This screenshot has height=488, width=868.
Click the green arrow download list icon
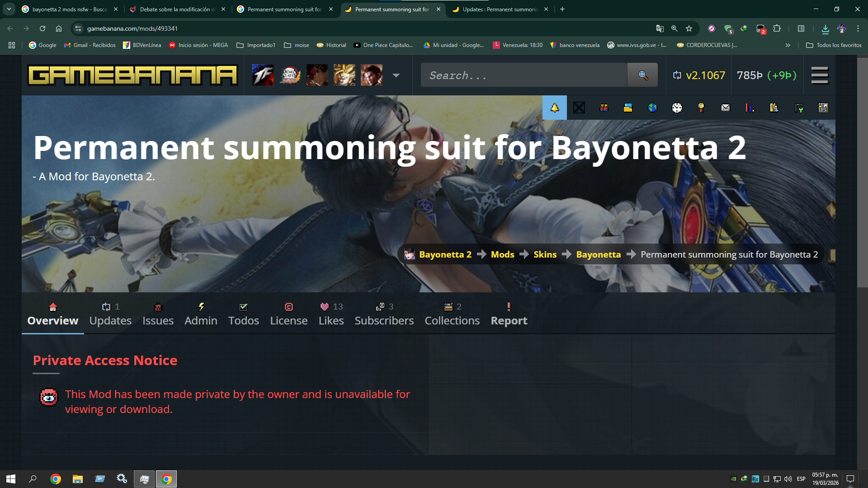tap(799, 108)
